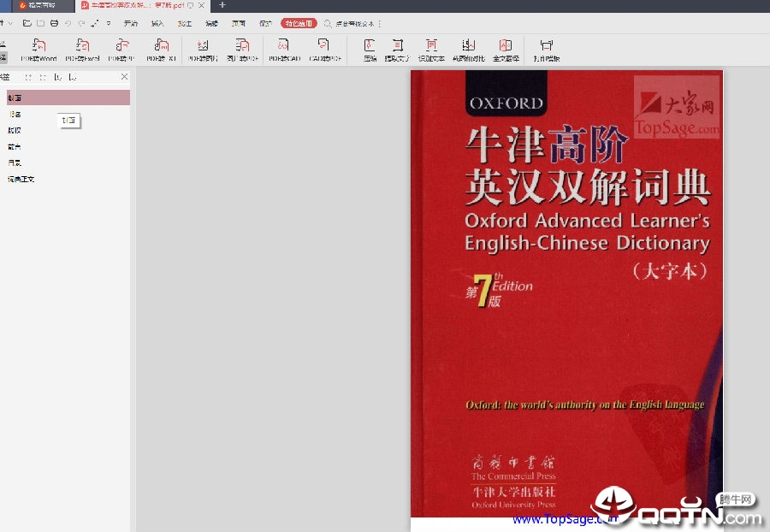
Task: Select the 封面 (cover) bookmark
Action: pyautogui.click(x=68, y=98)
